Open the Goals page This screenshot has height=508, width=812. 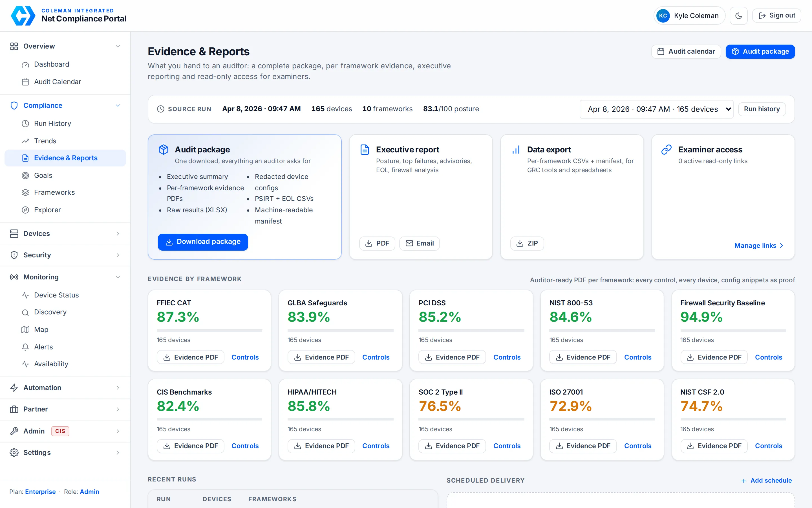[65, 175]
